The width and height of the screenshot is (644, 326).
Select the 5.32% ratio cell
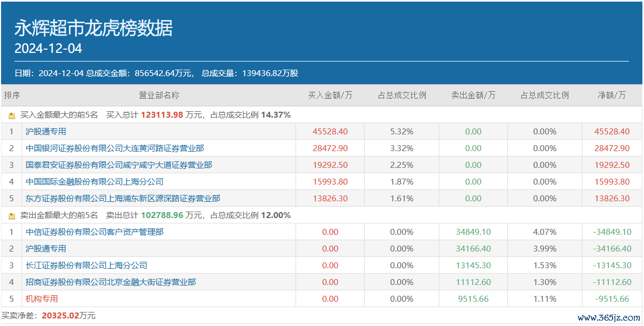(401, 132)
